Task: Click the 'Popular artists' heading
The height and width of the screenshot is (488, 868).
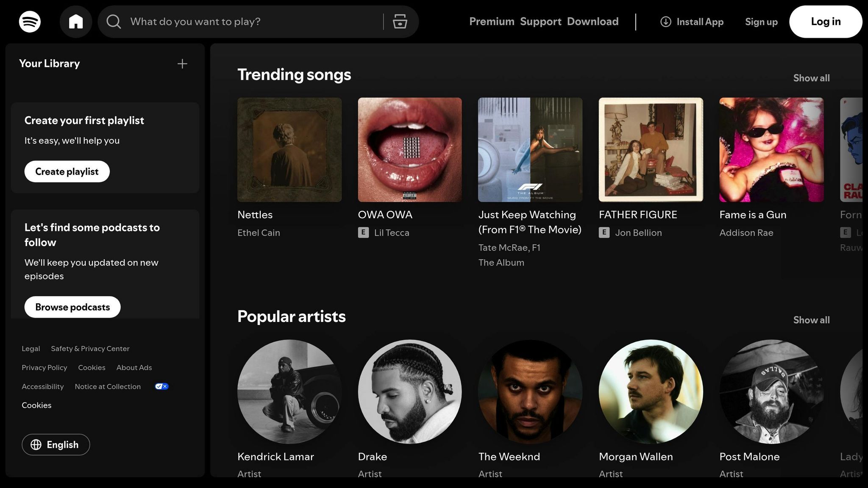Action: 292,316
